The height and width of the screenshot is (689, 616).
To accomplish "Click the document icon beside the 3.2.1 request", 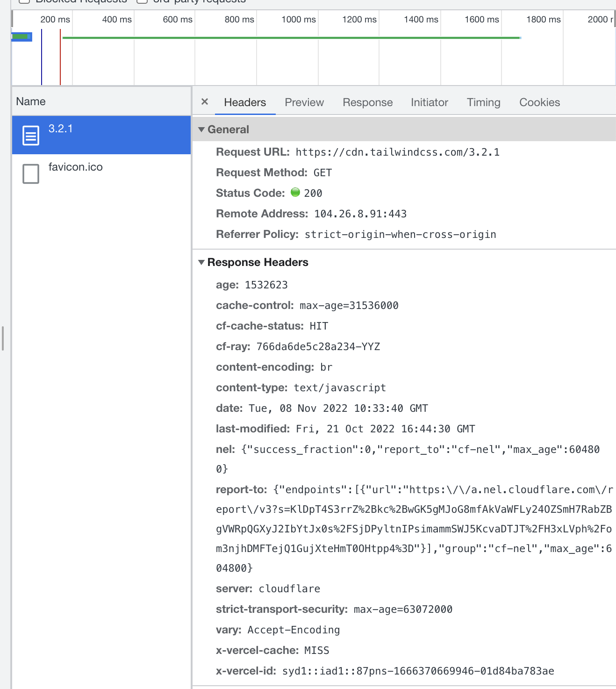I will 30,135.
